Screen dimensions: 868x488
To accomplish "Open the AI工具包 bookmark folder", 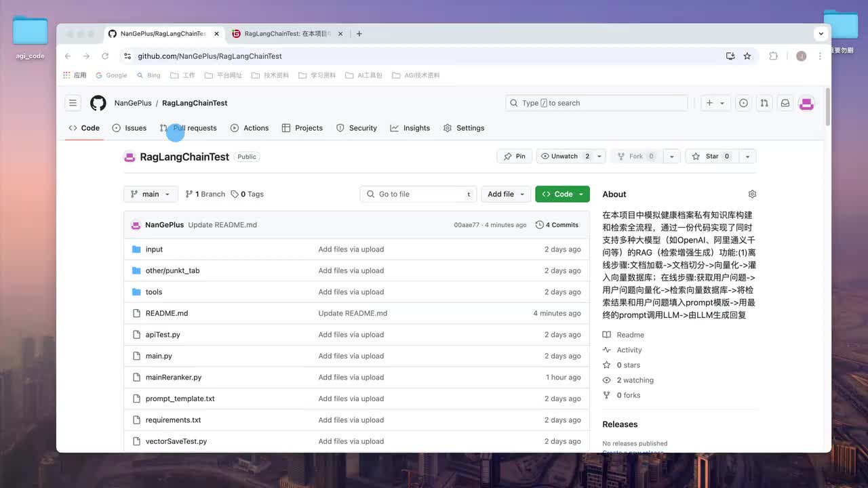I will point(363,75).
